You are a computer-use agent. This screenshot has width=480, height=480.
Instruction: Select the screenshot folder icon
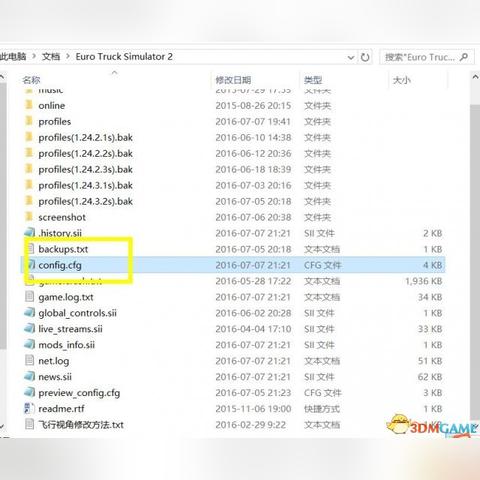click(29, 217)
